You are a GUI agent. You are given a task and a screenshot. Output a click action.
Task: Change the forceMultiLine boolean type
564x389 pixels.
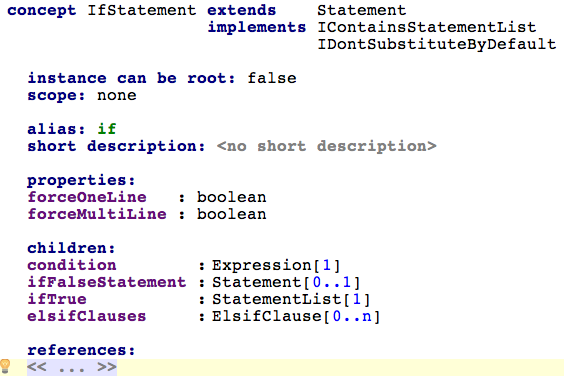pyautogui.click(x=232, y=214)
